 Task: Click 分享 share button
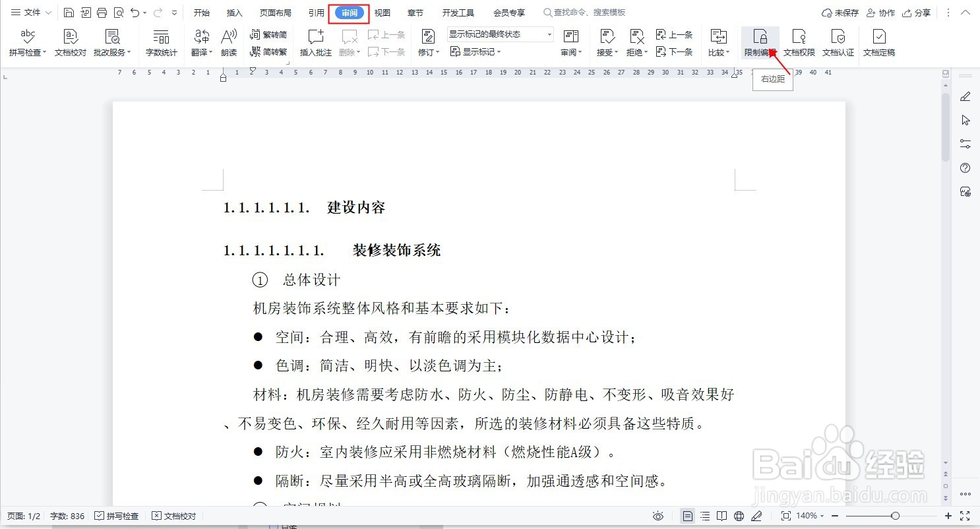point(917,13)
